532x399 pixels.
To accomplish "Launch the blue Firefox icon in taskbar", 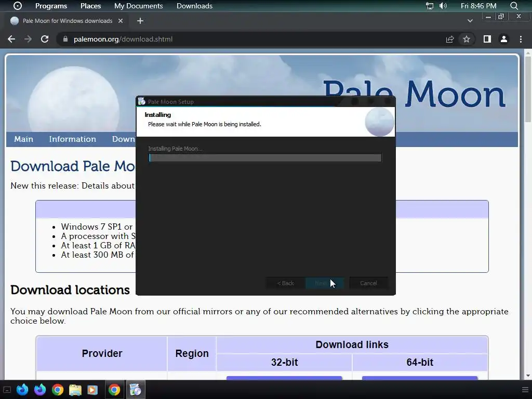I will point(22,390).
